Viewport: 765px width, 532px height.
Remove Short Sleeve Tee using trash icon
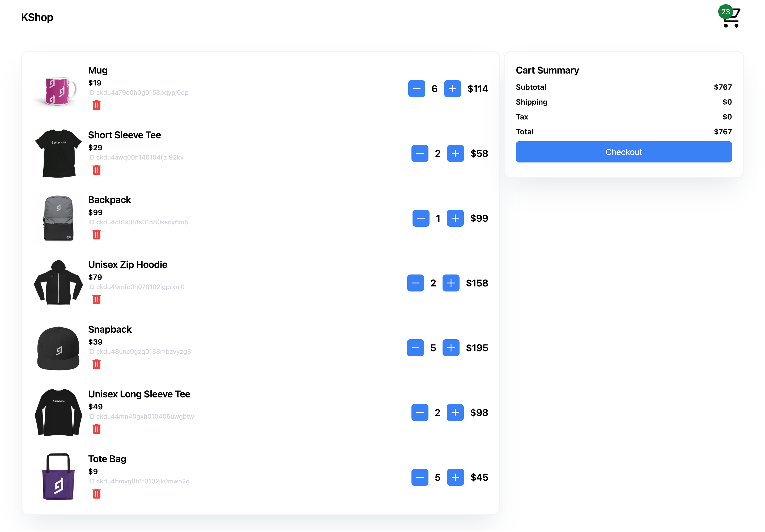[97, 170]
